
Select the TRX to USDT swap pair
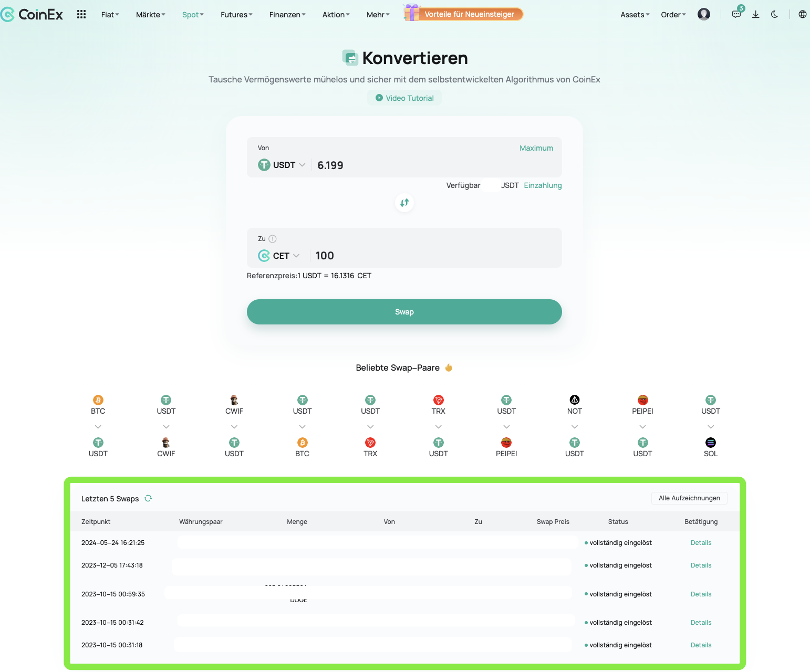pos(439,426)
